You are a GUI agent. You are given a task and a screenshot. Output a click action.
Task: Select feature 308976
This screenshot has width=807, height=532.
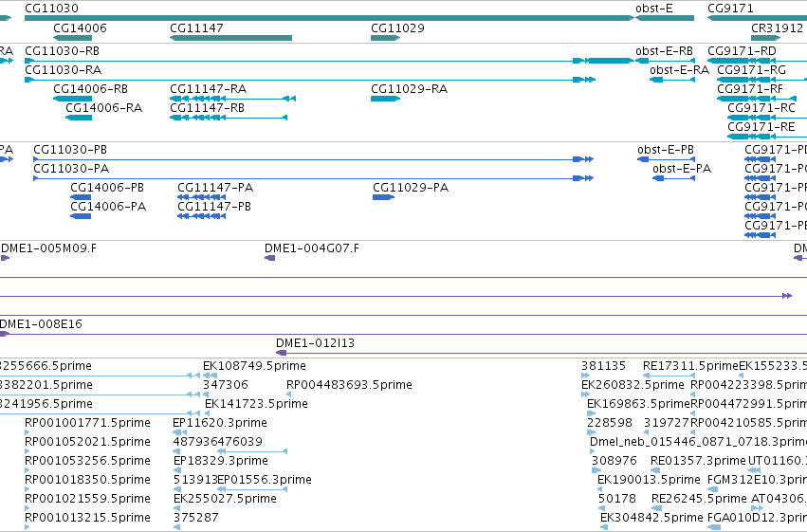click(596, 470)
